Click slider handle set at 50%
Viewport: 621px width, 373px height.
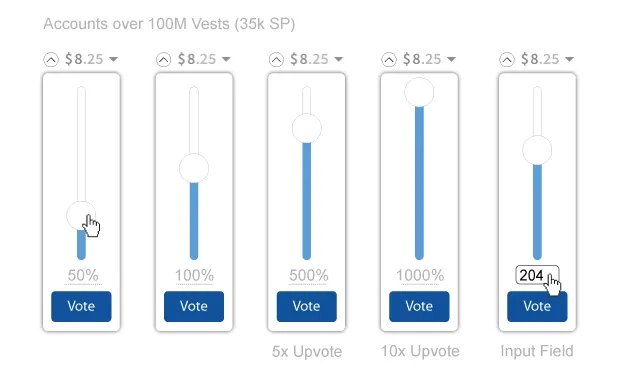point(81,216)
